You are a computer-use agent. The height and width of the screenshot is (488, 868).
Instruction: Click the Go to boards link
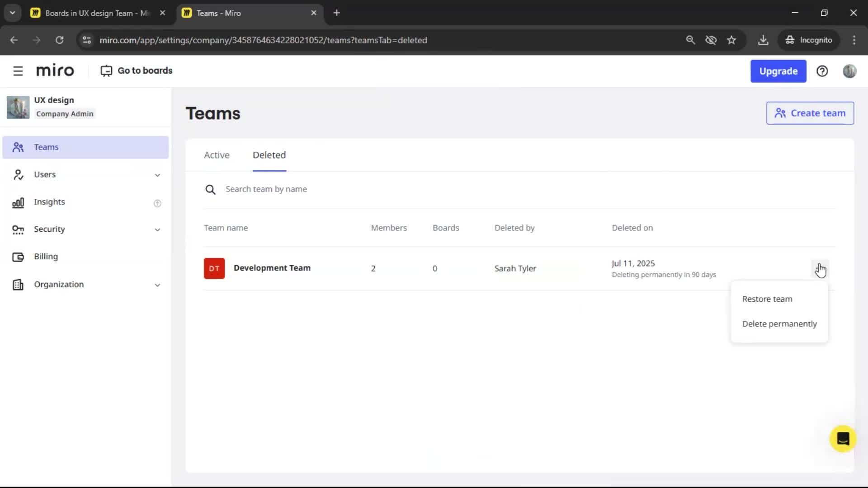(137, 71)
